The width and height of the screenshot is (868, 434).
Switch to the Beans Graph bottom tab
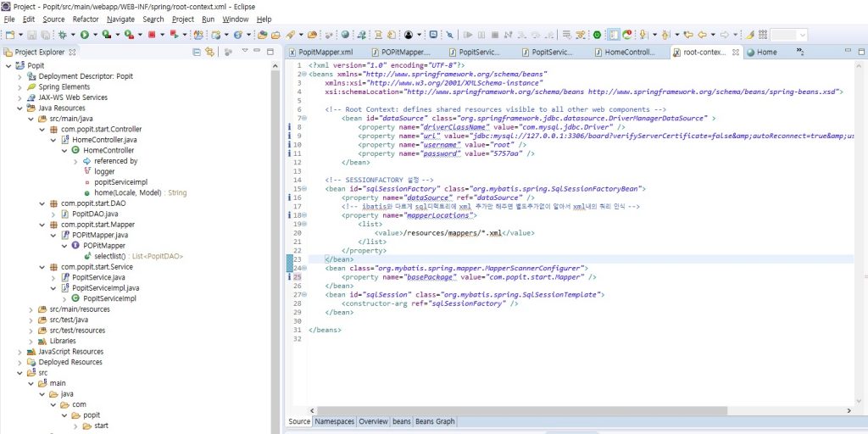436,421
